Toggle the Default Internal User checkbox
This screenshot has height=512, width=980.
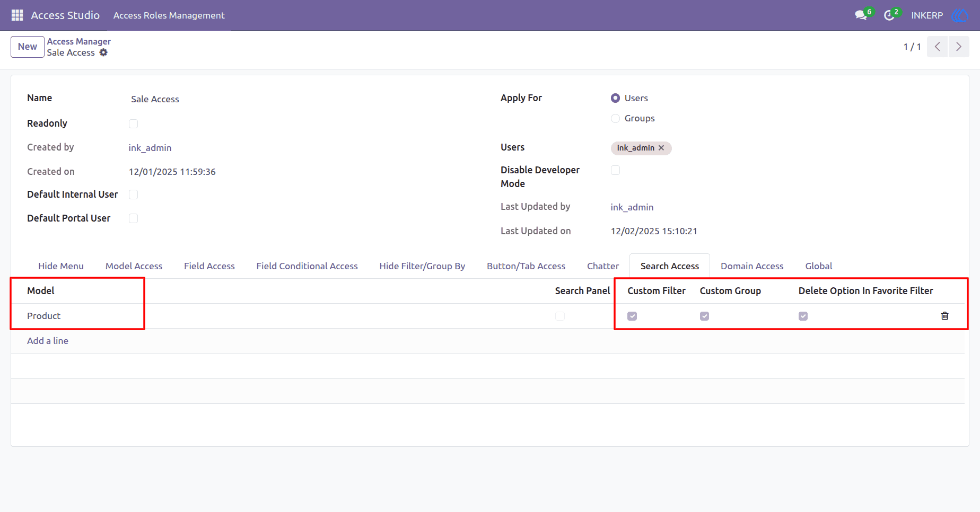133,195
